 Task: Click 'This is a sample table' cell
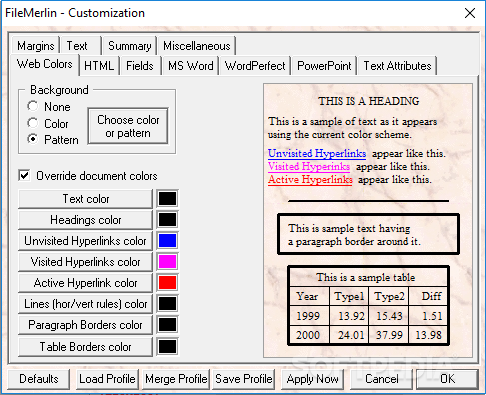click(368, 277)
